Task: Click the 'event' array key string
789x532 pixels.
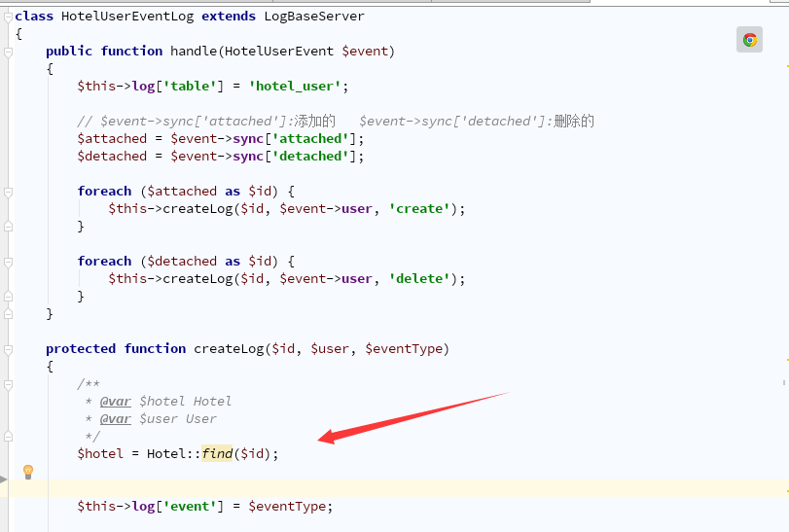Action: [x=190, y=507]
